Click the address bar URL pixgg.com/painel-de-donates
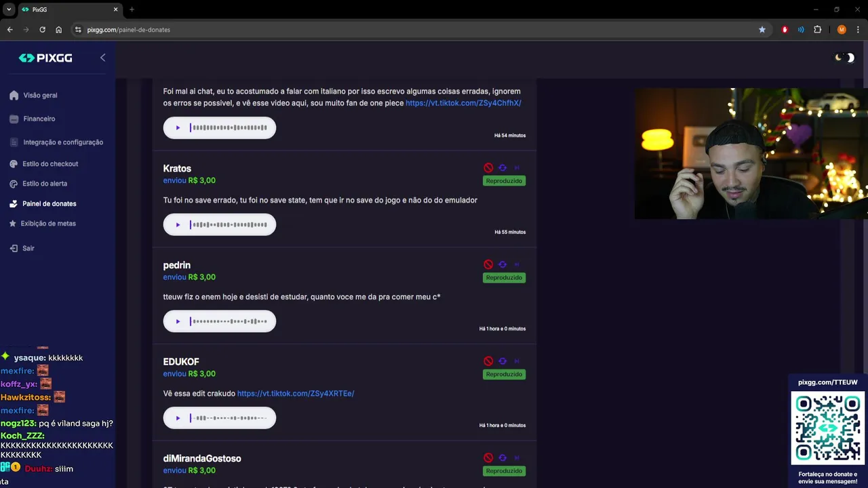Viewport: 868px width, 488px height. [129, 30]
